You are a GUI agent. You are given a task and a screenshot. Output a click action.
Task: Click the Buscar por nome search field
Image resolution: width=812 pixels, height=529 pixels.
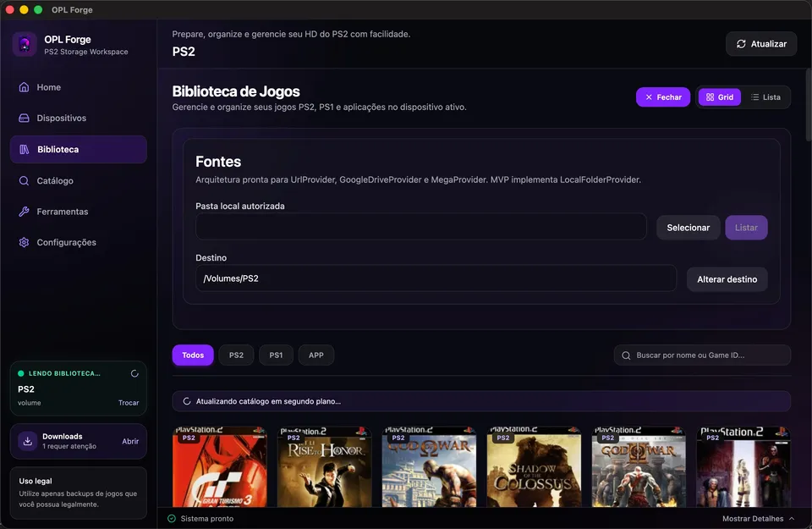pyautogui.click(x=702, y=355)
